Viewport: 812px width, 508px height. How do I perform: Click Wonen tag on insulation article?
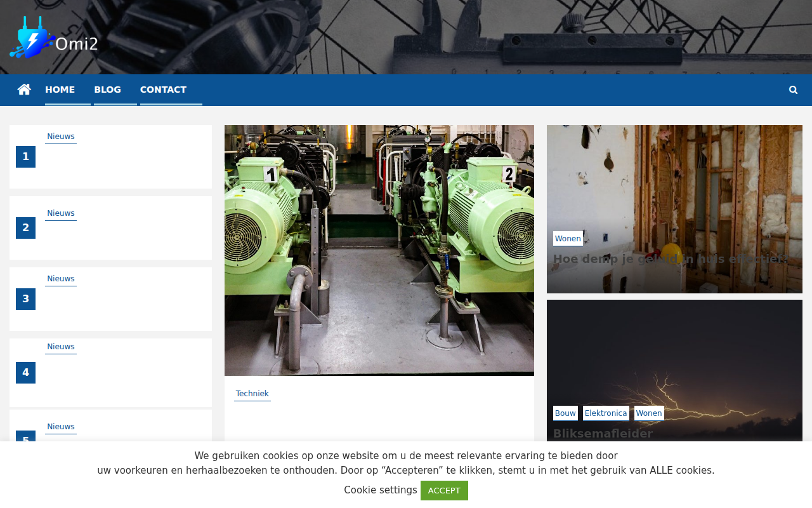568,239
